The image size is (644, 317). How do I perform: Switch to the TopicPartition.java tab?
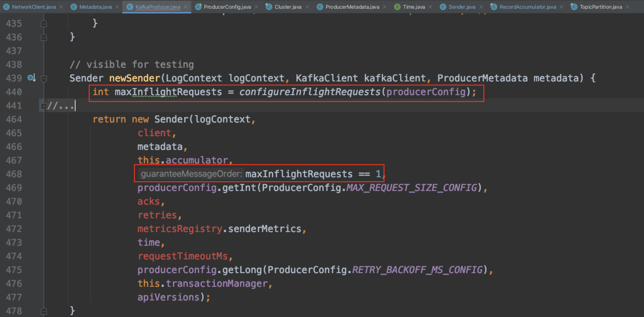[601, 7]
